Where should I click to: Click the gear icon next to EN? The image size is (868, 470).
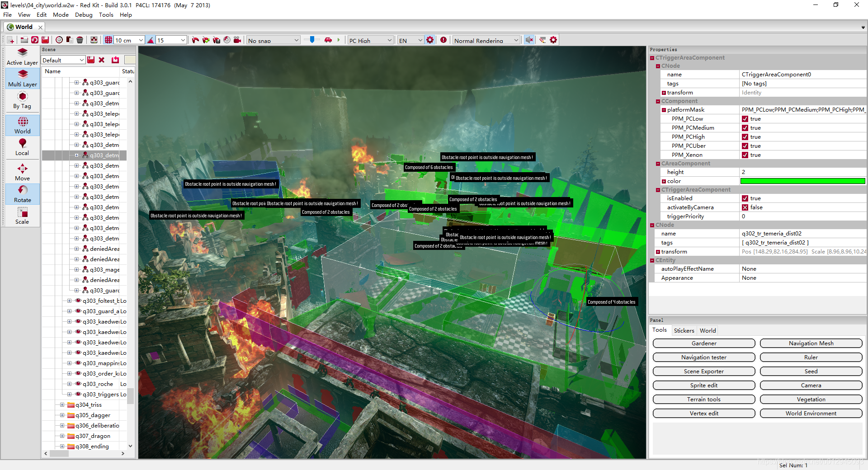[430, 40]
